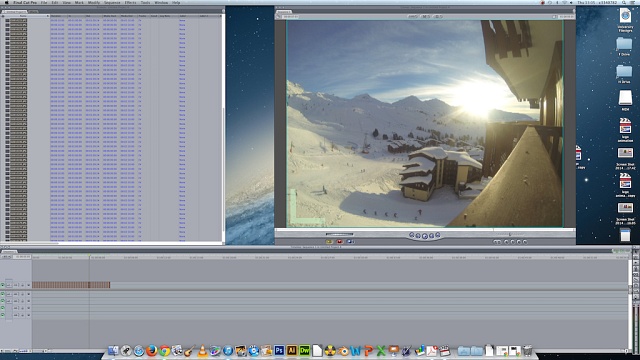The image size is (640, 360).
Task: Toggle A1 track audible control in Timeline
Action: pos(3,294)
